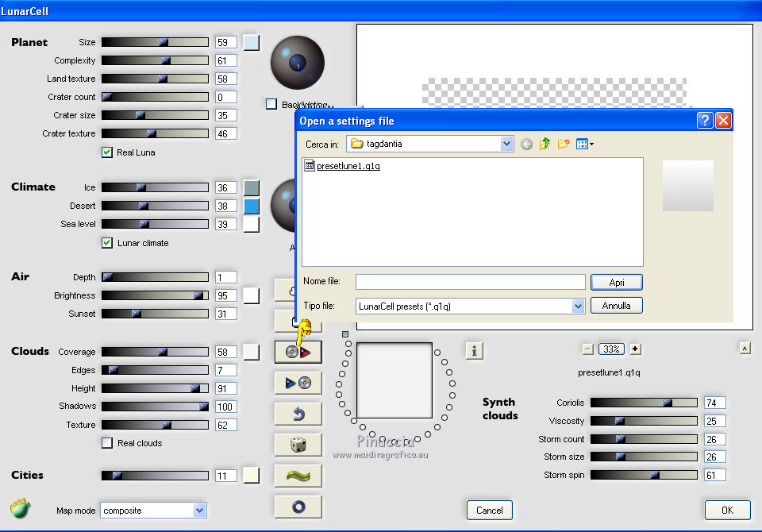
Task: Click the Sunset slider
Action: (155, 314)
